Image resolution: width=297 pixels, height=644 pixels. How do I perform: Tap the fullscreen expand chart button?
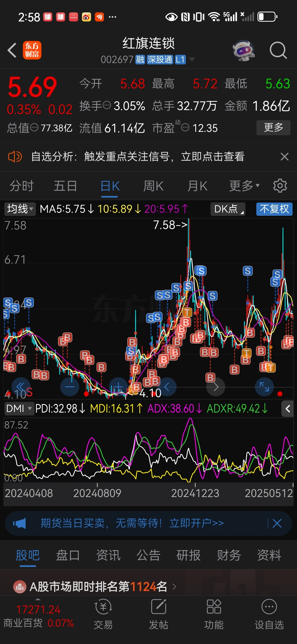264,387
